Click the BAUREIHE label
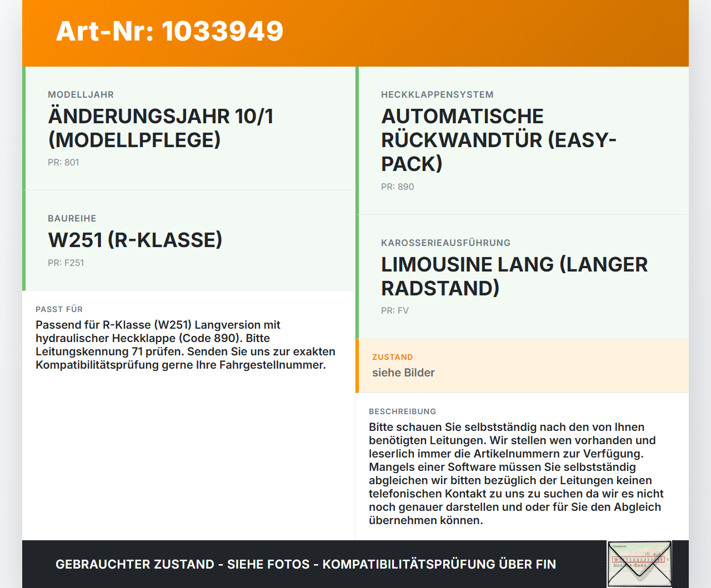 pos(72,219)
